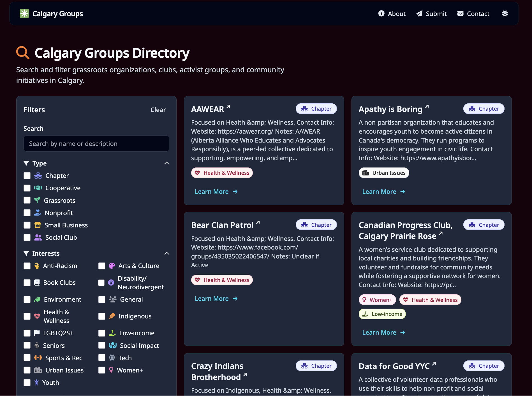532x396 pixels.
Task: Click the search by name input field
Action: point(96,143)
